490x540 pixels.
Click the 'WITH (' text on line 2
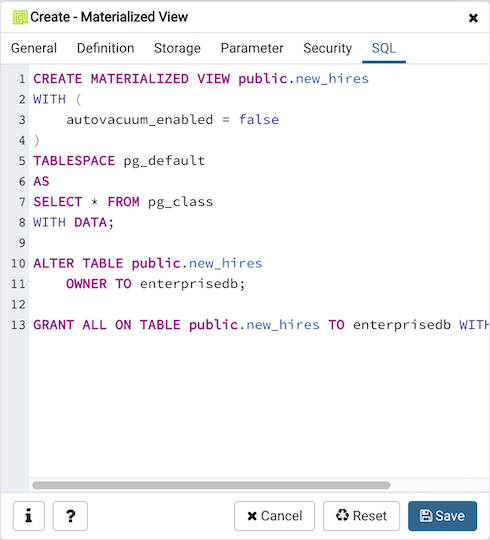[57, 100]
